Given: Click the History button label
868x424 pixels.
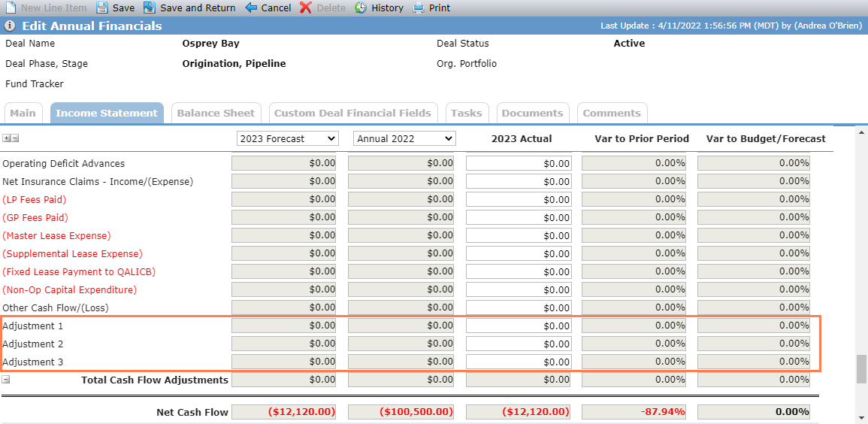Looking at the screenshot, I should [388, 8].
